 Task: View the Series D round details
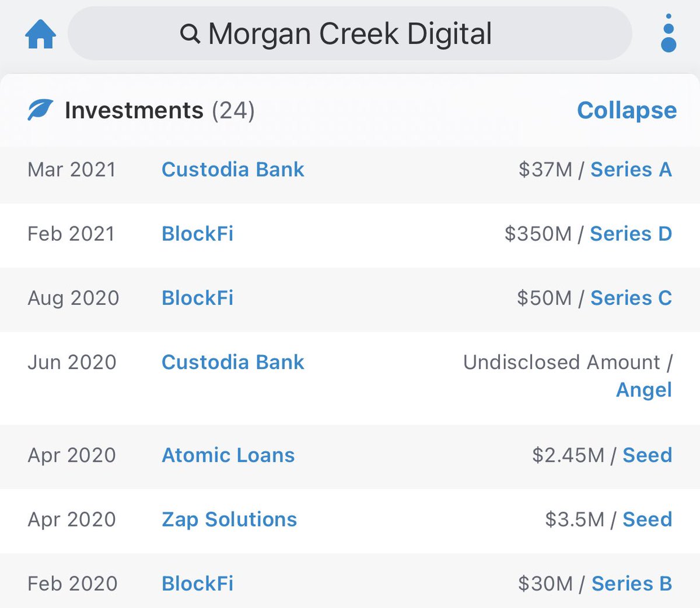[631, 234]
